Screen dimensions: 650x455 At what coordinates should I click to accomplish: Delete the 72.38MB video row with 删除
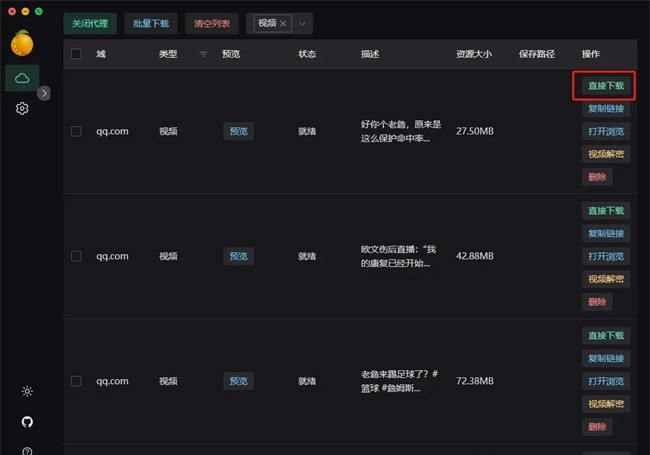[x=597, y=427]
